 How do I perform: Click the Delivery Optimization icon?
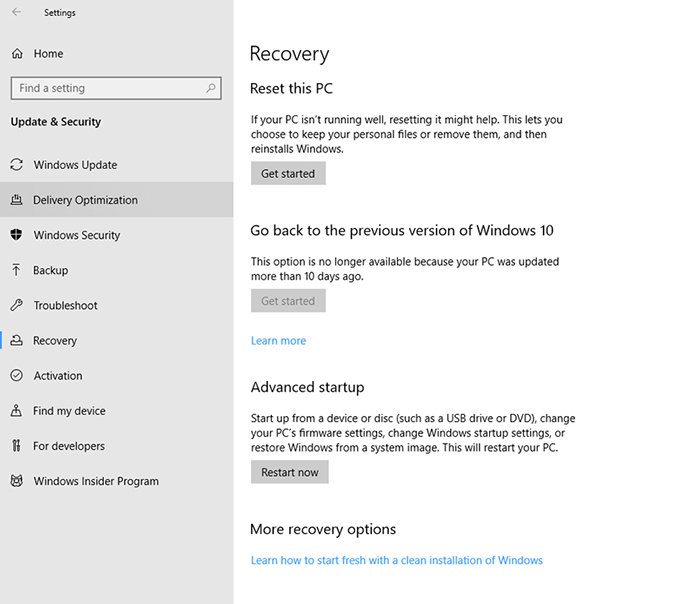tap(16, 200)
